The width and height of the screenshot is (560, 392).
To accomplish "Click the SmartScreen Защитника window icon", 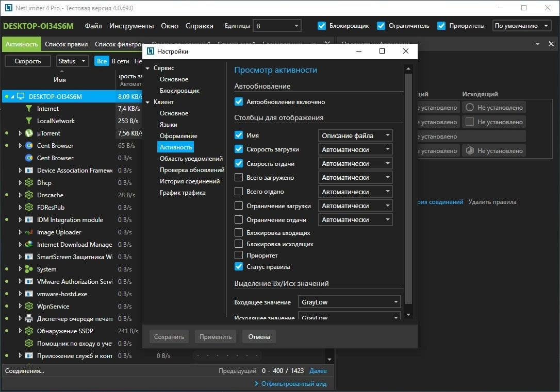I will click(x=29, y=257).
